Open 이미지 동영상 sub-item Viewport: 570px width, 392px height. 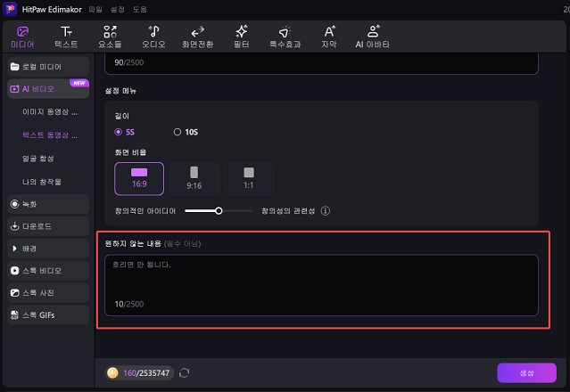pyautogui.click(x=50, y=112)
